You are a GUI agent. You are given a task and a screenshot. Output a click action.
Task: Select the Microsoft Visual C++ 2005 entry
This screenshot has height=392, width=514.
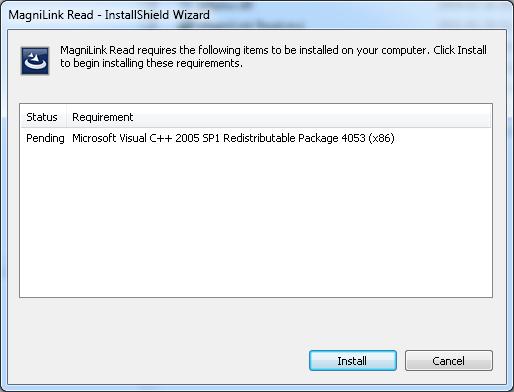point(233,138)
